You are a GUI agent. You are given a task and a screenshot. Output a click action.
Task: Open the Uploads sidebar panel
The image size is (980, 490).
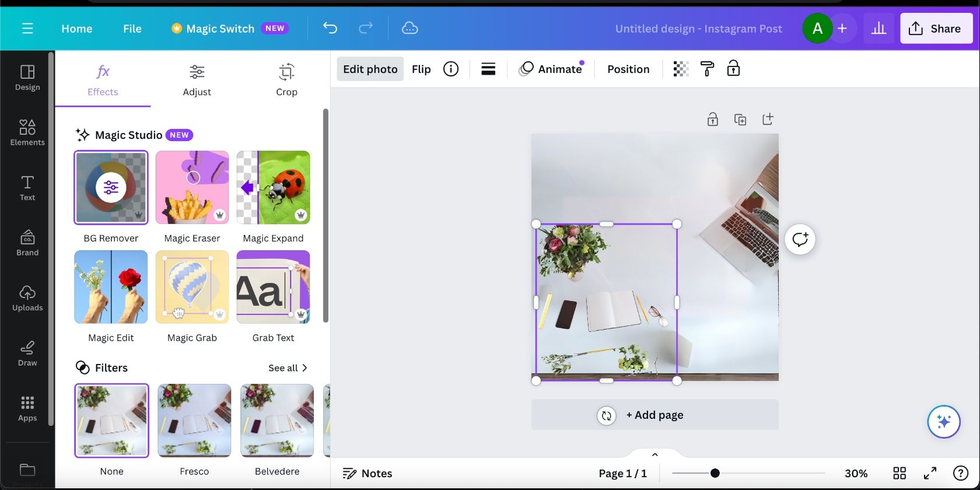(x=27, y=298)
